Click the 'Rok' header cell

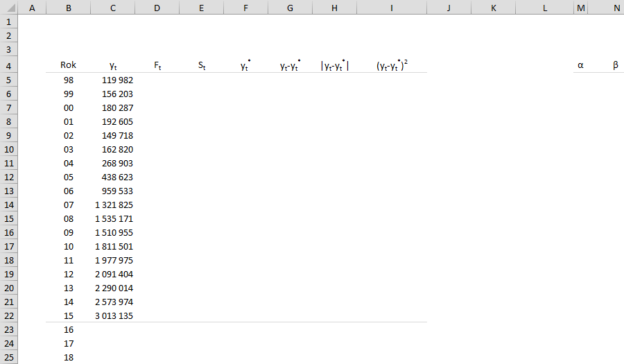pos(68,65)
